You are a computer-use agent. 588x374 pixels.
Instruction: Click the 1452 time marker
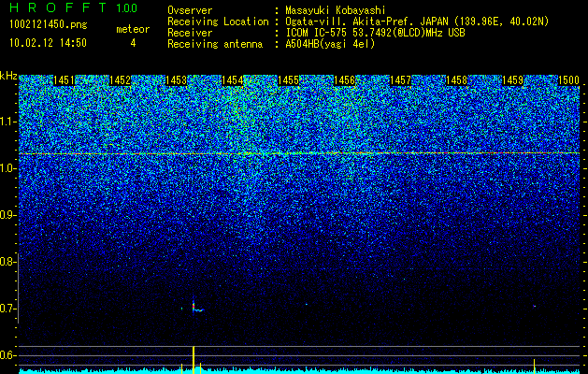pyautogui.click(x=120, y=80)
